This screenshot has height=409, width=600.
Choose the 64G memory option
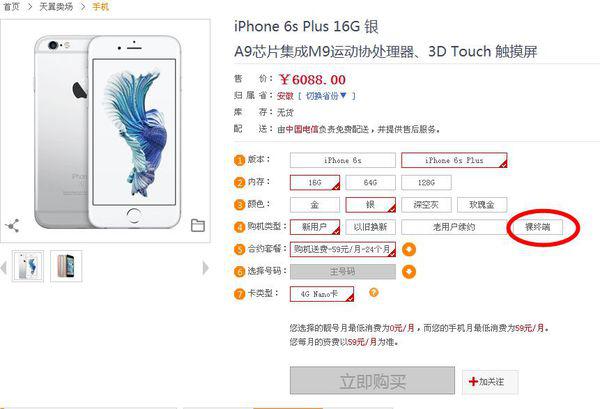point(370,183)
